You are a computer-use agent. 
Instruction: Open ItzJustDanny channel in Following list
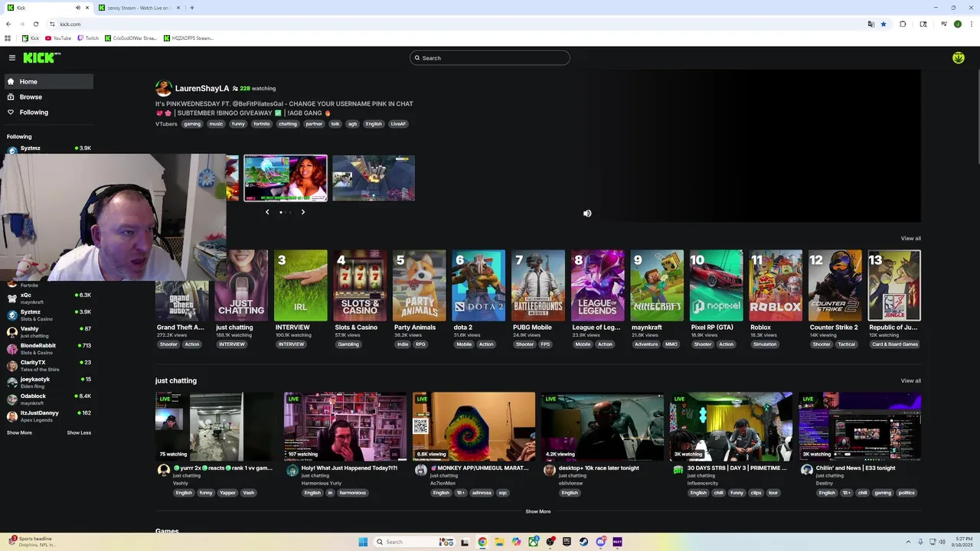coord(47,416)
